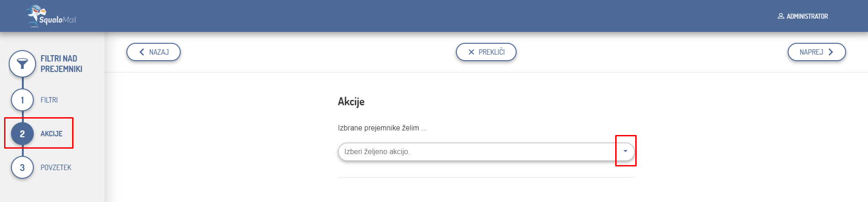
Task: Click the 'FILTRI NAD PREJEMNIKI' sidebar title
Action: 61,63
